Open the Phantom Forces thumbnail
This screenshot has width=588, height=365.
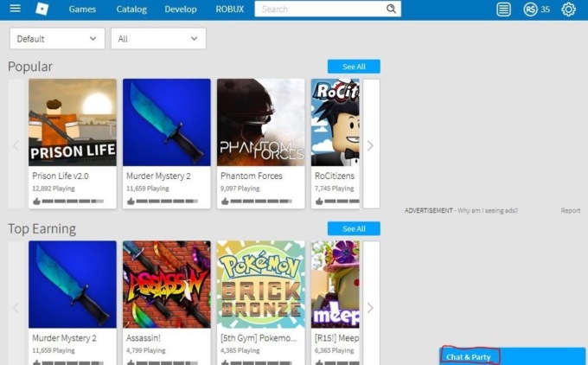[x=260, y=122]
